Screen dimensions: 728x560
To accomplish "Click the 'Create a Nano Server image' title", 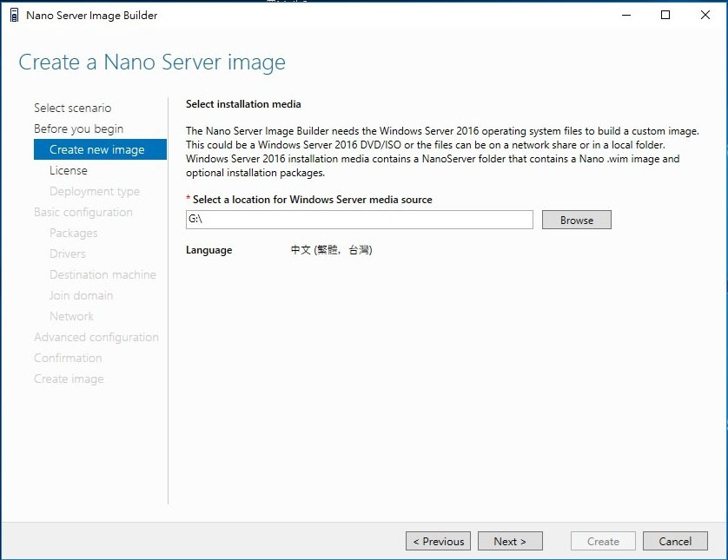I will pyautogui.click(x=152, y=63).
